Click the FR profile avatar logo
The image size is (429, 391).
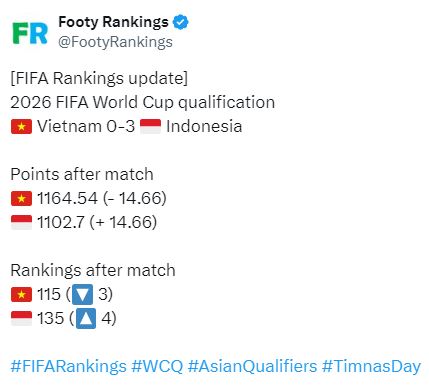point(30,33)
